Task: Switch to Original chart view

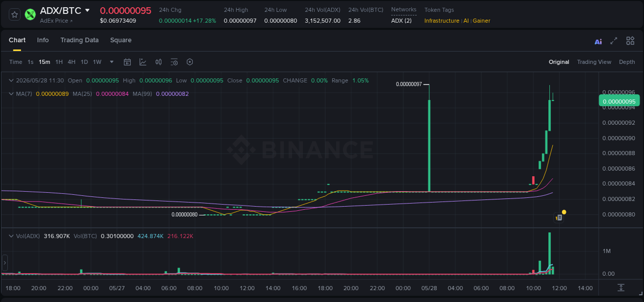Action: tap(559, 62)
